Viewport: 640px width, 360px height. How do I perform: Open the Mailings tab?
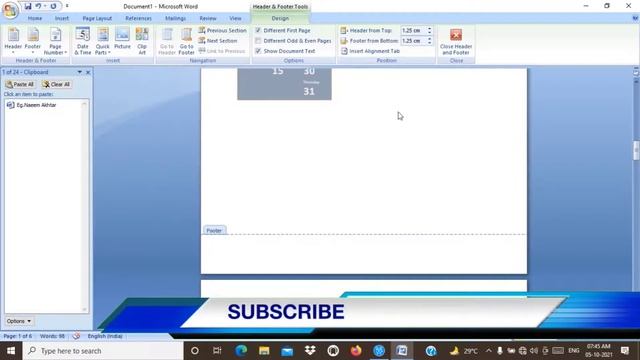coord(176,18)
